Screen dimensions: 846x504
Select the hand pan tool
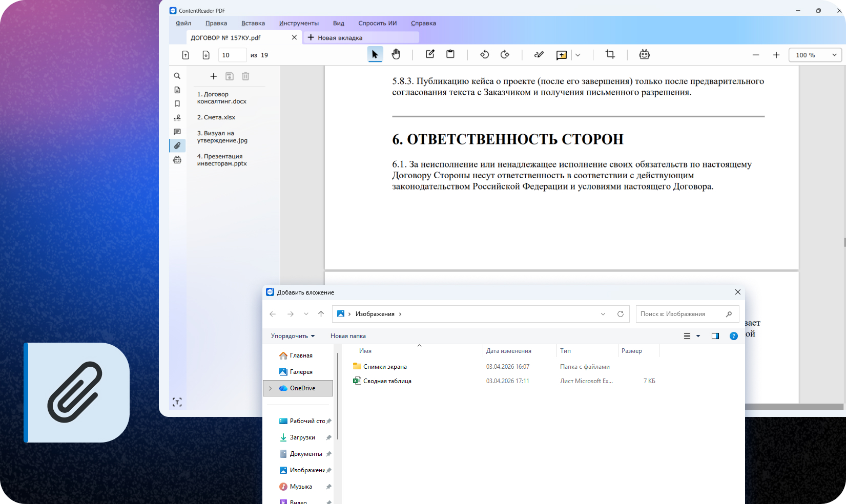(x=396, y=54)
